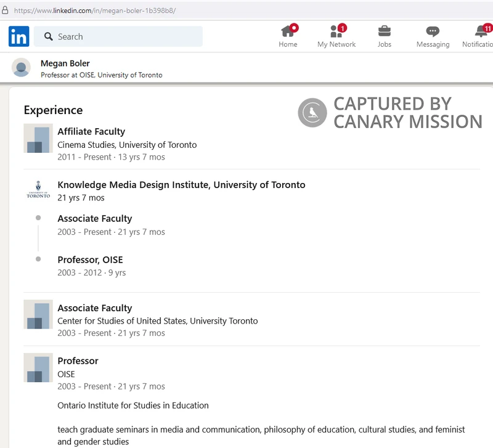This screenshot has height=448, width=493.
Task: Click the lock icon in address bar
Action: [5, 10]
